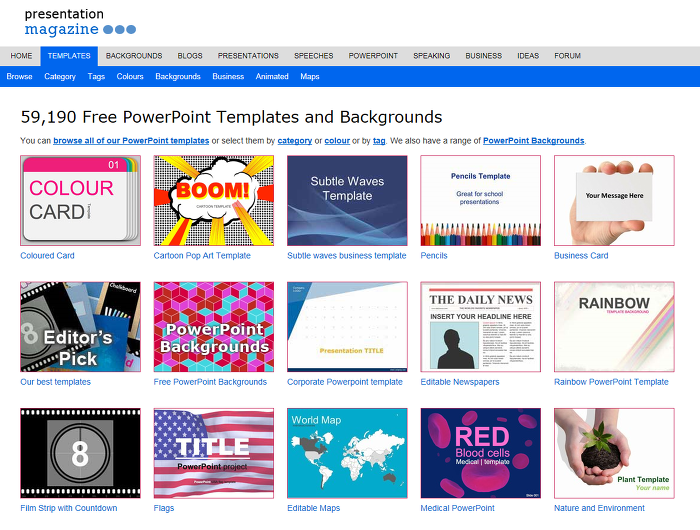Click 'Nature and Environment' link

point(599,508)
